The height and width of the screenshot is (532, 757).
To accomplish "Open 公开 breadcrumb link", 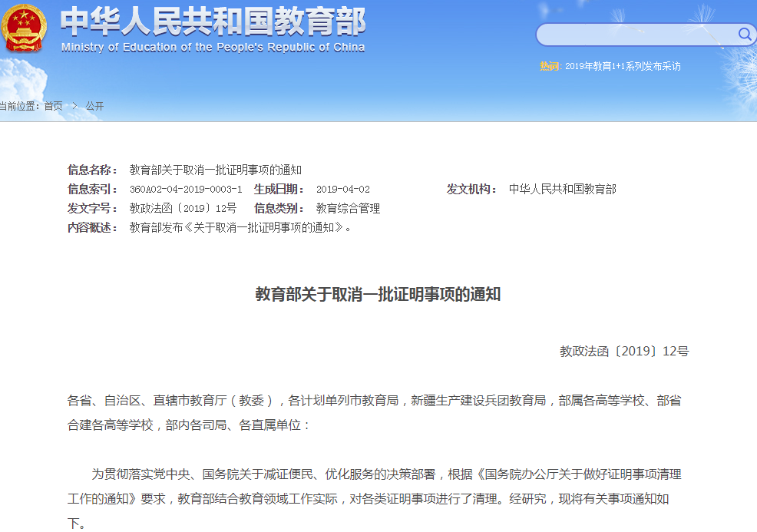I will 94,106.
